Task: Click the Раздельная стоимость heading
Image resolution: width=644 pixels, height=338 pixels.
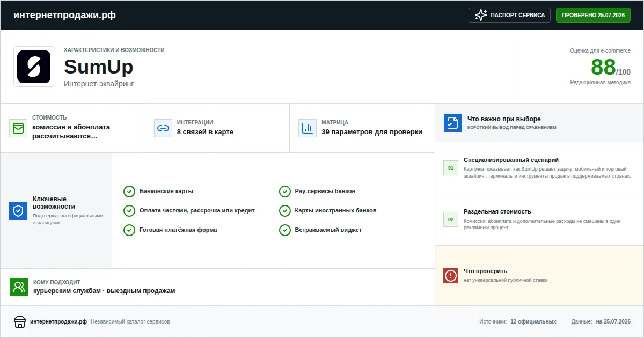Action: click(x=497, y=211)
